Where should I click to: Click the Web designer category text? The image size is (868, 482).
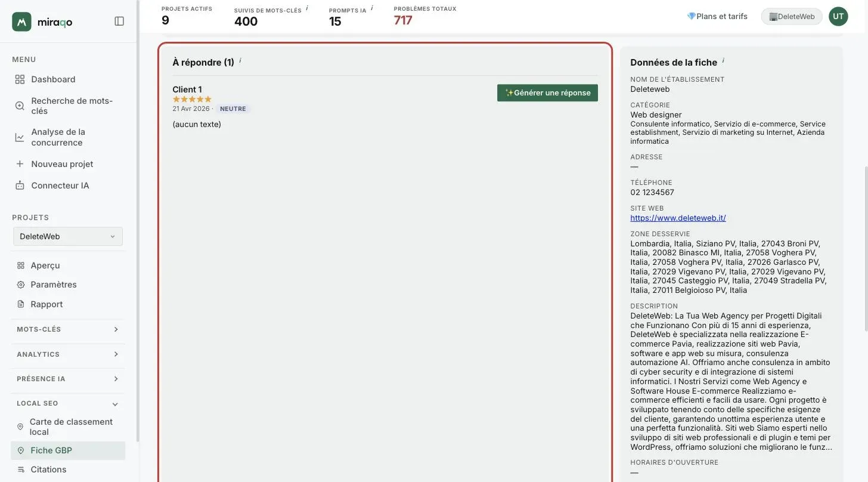click(x=656, y=115)
